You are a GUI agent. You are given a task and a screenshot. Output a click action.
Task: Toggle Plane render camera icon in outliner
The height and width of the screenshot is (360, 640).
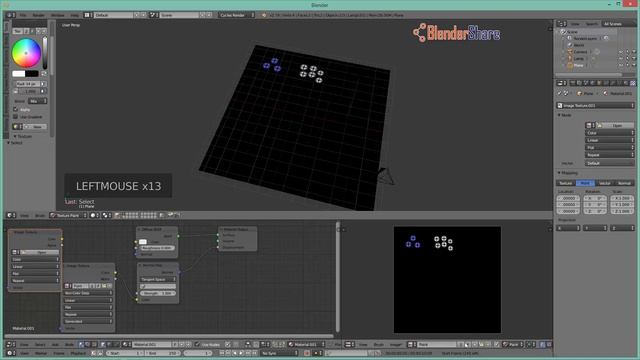(x=634, y=65)
